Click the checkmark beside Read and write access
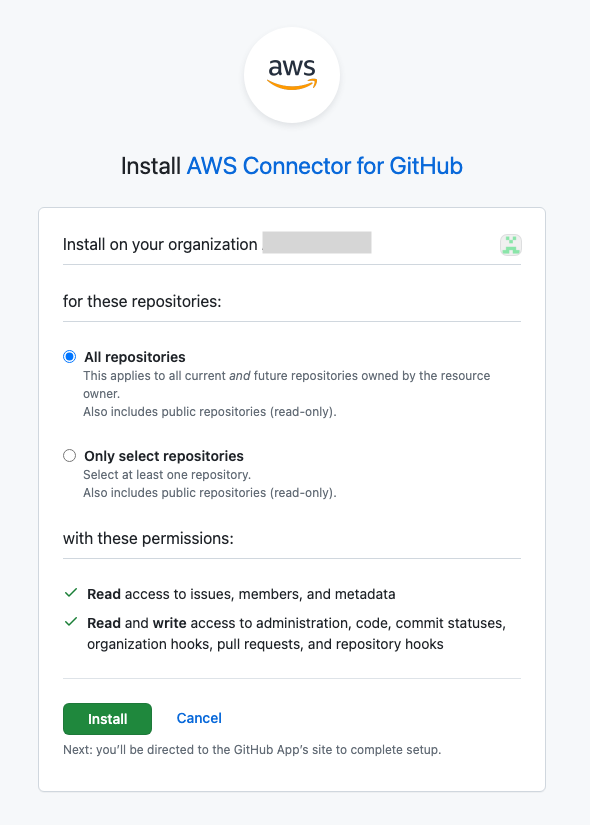Viewport: 590px width, 825px height. pyautogui.click(x=69, y=622)
